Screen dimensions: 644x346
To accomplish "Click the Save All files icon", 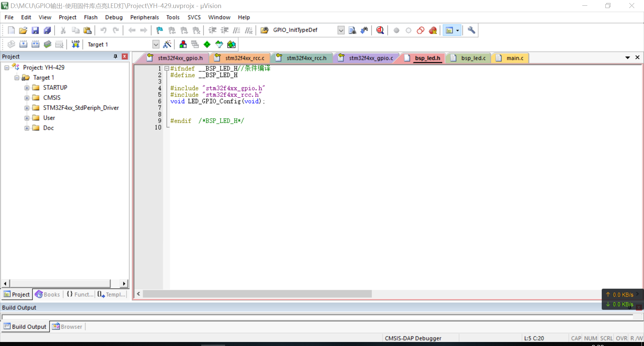I will tap(47, 30).
